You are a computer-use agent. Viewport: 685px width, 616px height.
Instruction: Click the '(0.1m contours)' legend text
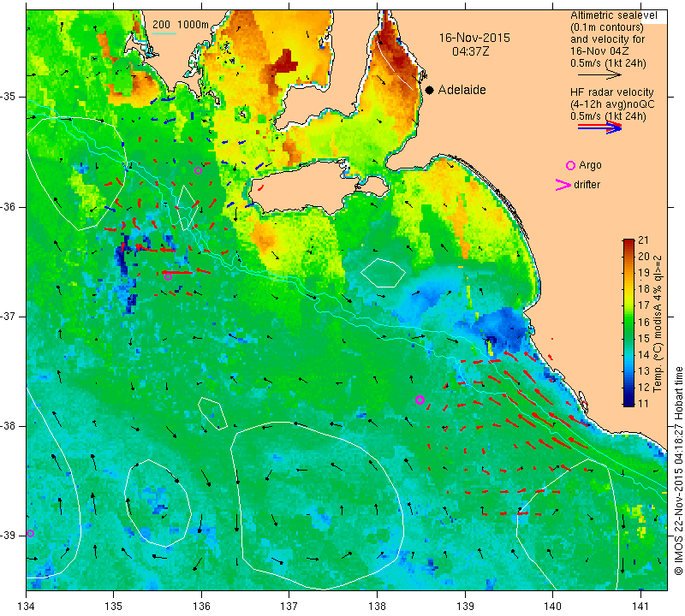[607, 27]
